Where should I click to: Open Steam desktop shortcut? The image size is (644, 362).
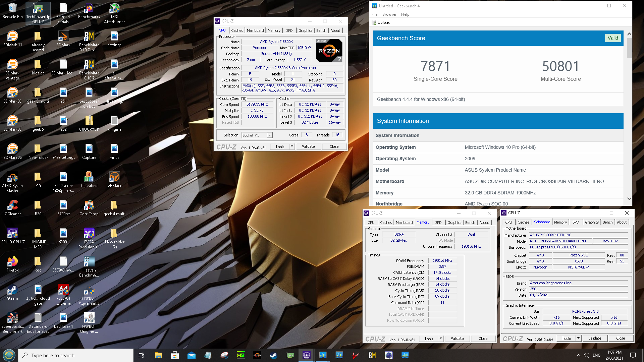point(12,292)
